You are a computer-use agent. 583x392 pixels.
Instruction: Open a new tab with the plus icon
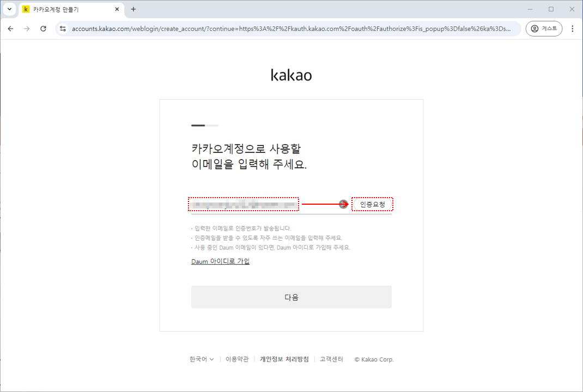point(133,9)
